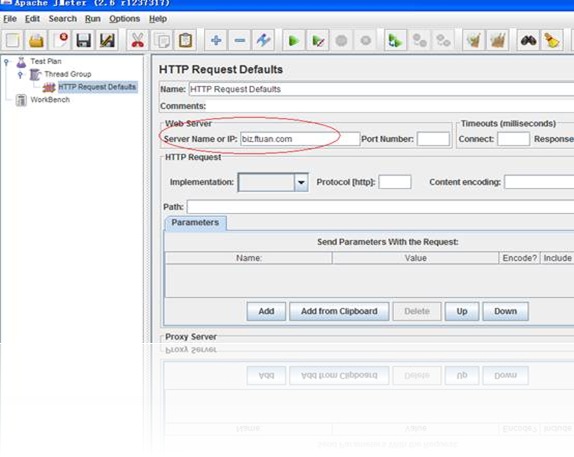Click Add from Clipboard button
574x457 pixels.
[339, 311]
